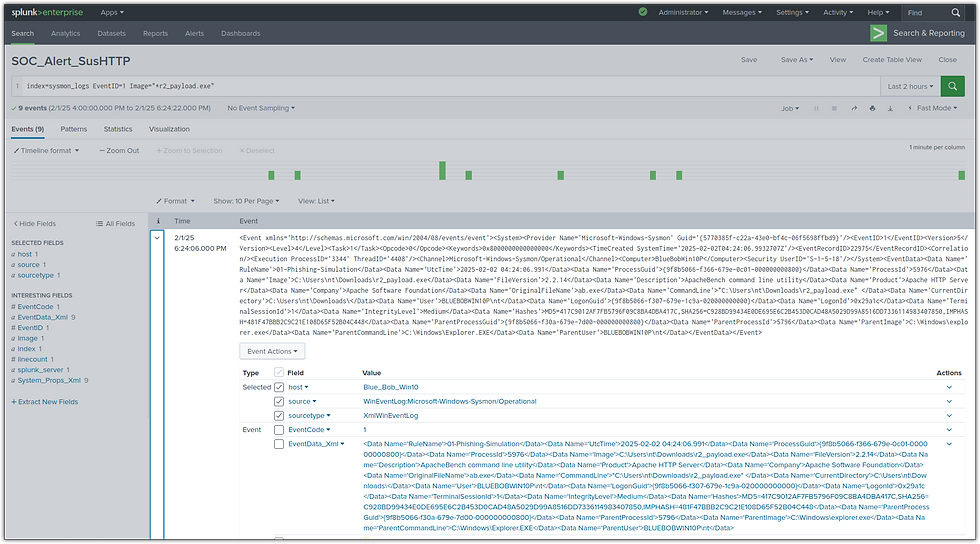Viewport: 980px width, 544px height.
Task: Click the green health status check icon
Action: (x=642, y=12)
